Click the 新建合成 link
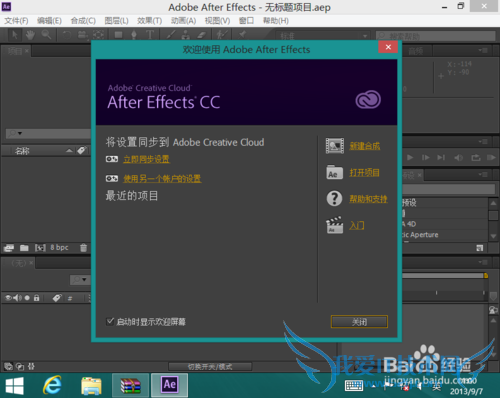The image size is (500, 398). (x=365, y=146)
